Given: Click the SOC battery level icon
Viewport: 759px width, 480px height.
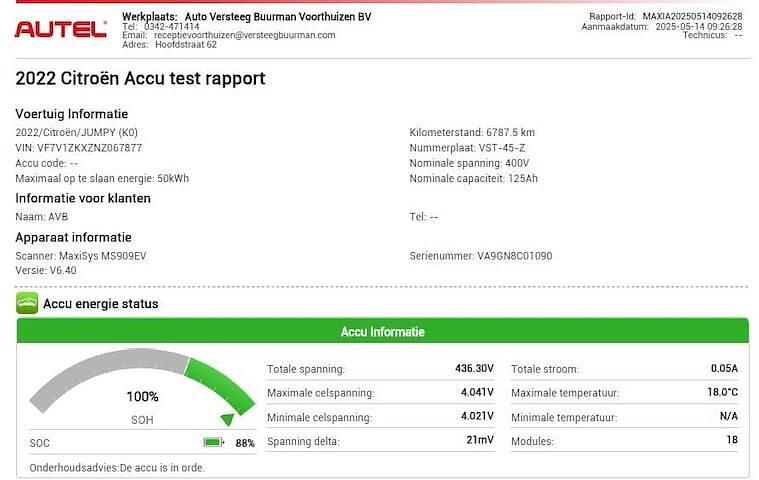Looking at the screenshot, I should click(213, 442).
